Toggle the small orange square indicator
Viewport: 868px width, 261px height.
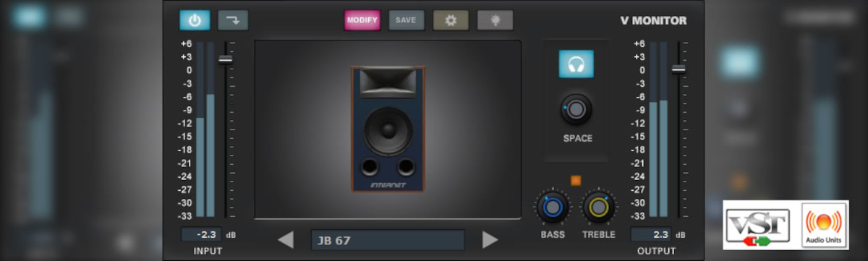point(576,180)
